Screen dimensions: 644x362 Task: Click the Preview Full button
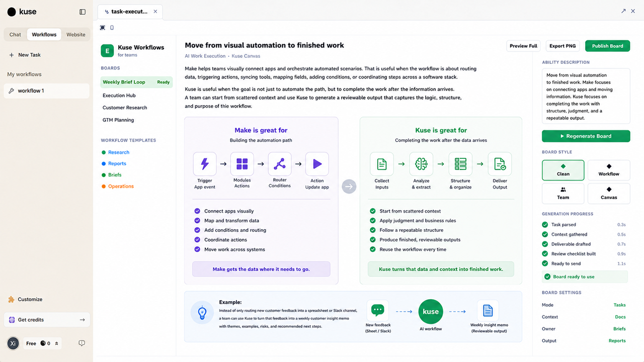[523, 46]
